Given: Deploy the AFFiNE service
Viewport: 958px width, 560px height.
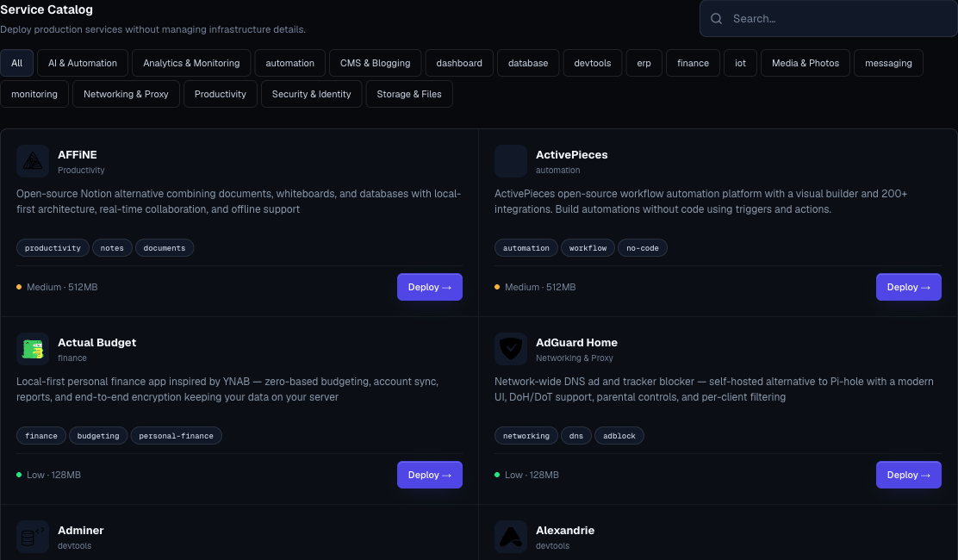Looking at the screenshot, I should [x=430, y=287].
